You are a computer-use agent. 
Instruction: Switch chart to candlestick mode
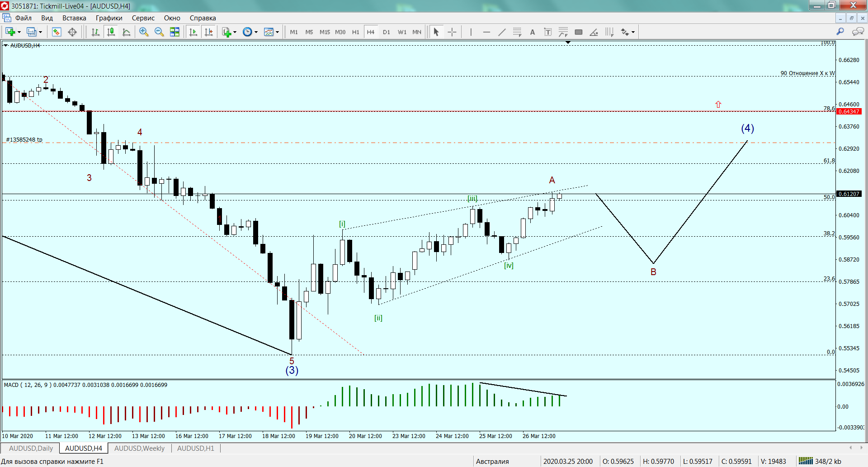click(111, 32)
